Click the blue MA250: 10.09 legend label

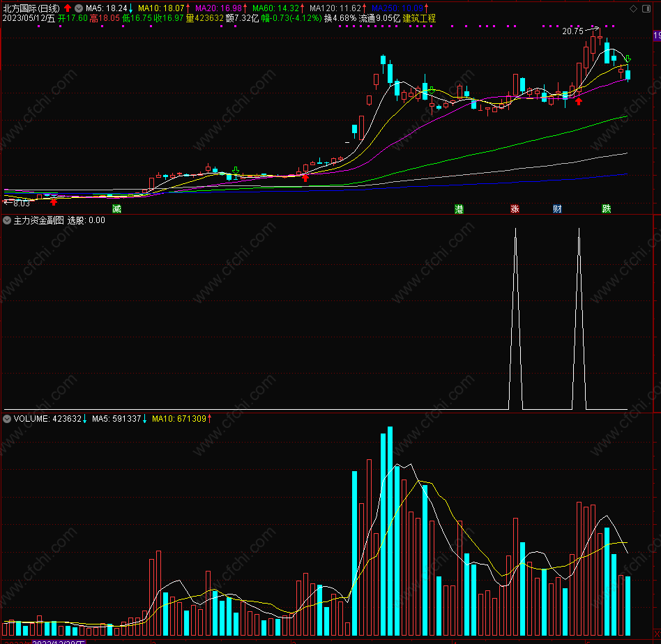point(397,8)
